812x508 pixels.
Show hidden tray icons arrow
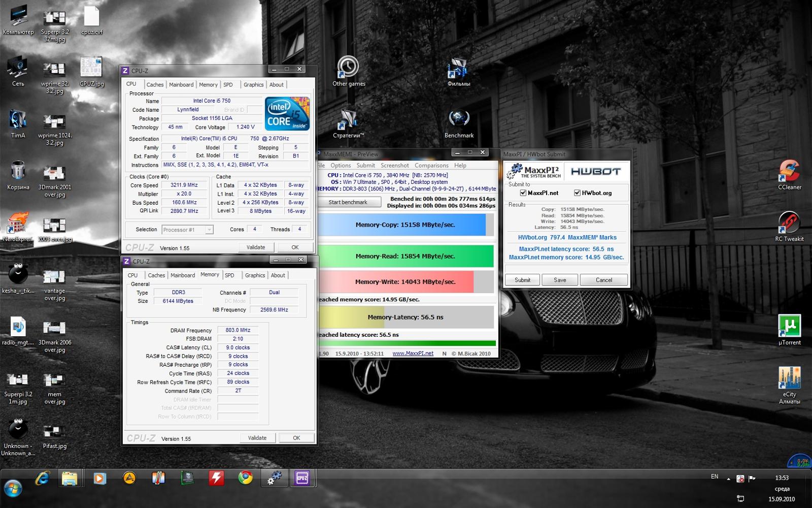tap(728, 479)
